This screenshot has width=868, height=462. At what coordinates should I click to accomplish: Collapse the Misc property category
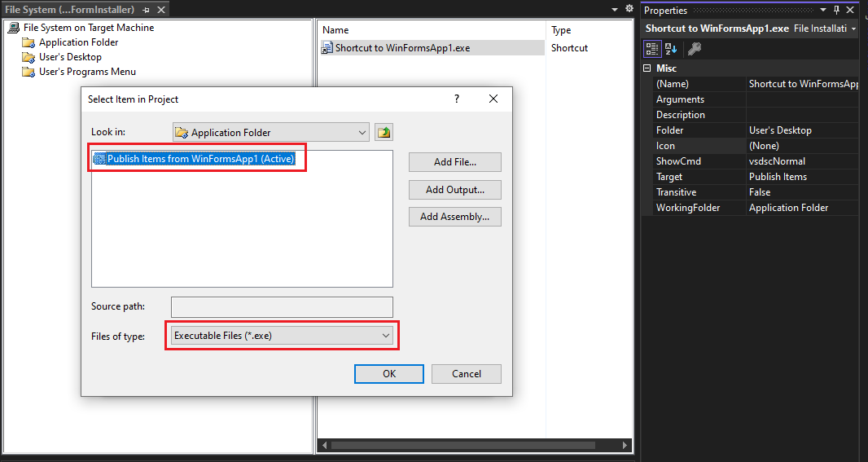click(x=647, y=68)
